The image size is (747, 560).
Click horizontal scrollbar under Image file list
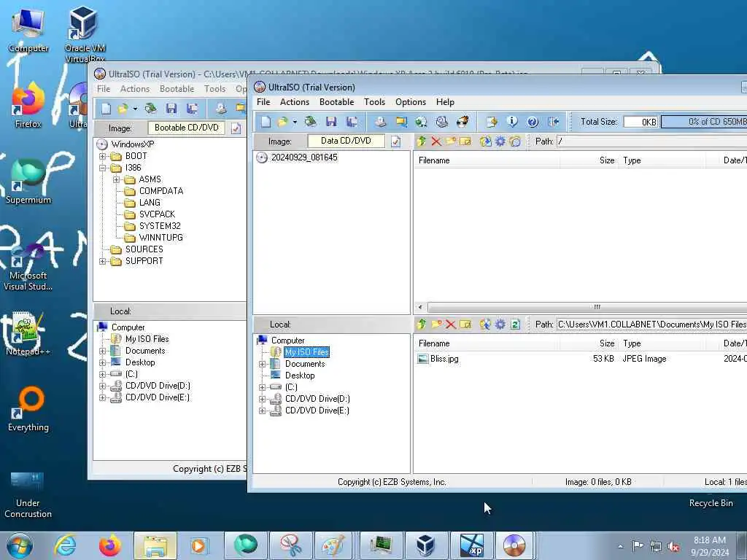pos(587,307)
